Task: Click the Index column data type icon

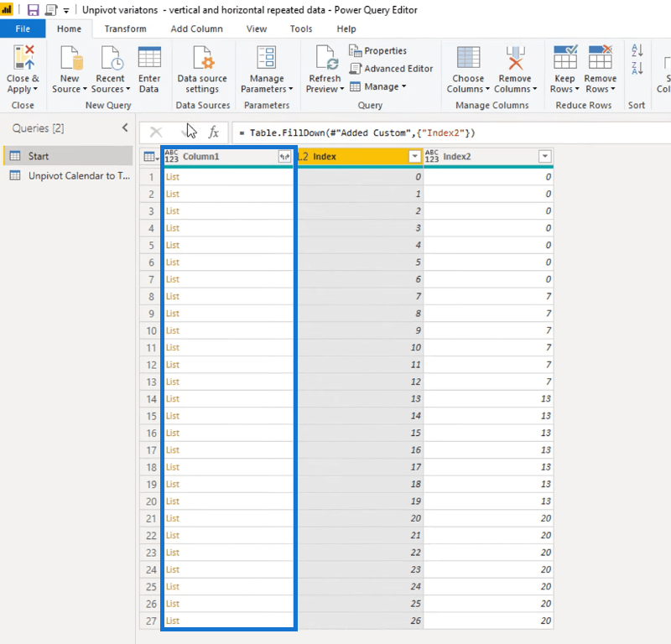Action: point(303,157)
